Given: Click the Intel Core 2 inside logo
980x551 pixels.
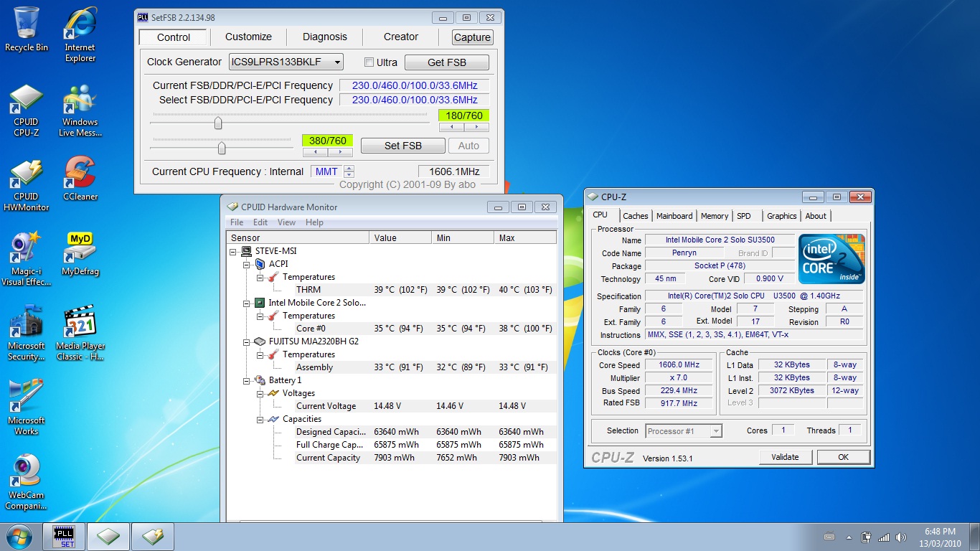Looking at the screenshot, I should pos(831,259).
